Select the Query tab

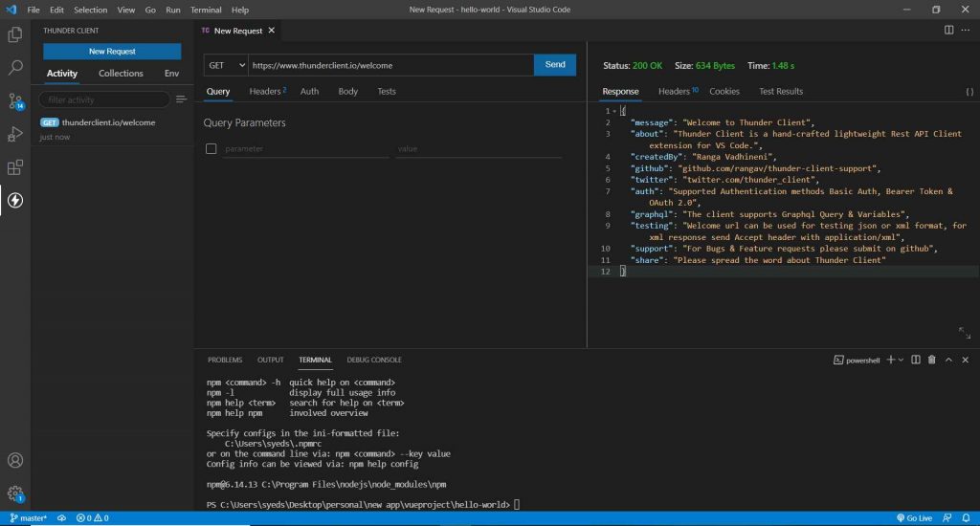click(218, 91)
